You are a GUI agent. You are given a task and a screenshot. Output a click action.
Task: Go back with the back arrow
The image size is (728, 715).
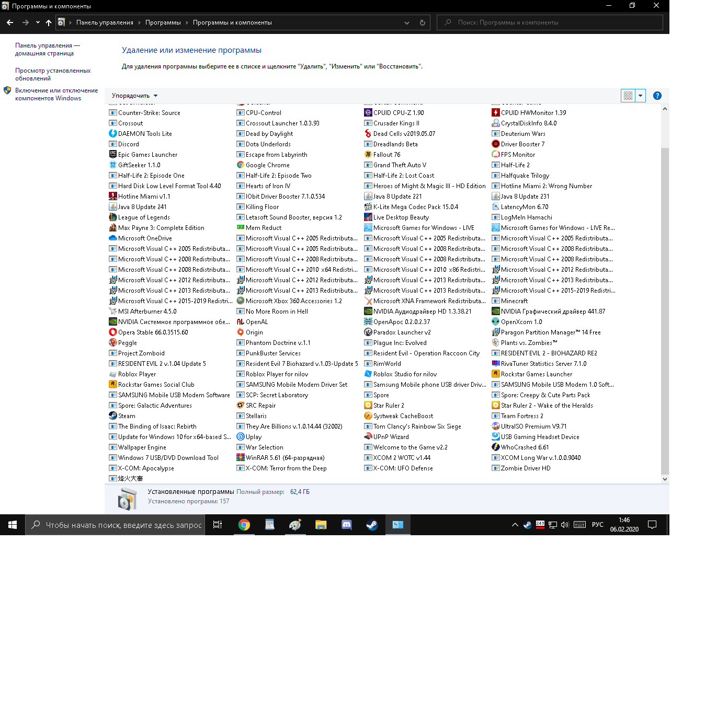point(10,22)
